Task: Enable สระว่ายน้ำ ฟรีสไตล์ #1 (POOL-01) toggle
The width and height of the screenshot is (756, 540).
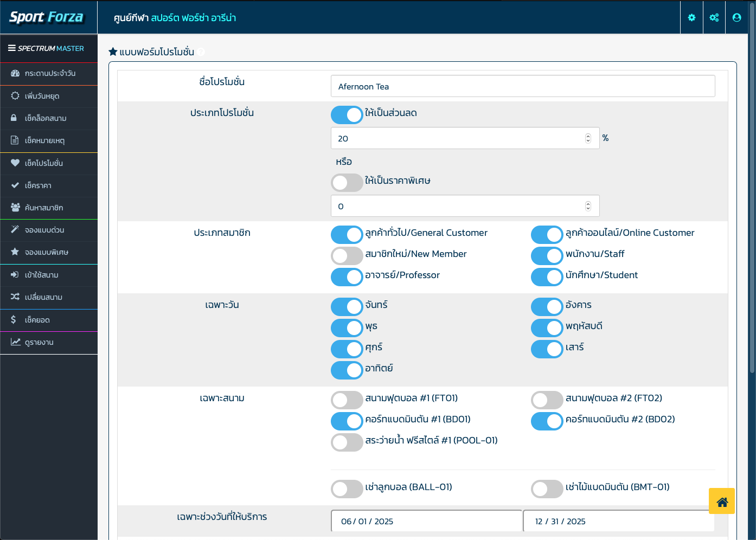Action: tap(347, 442)
